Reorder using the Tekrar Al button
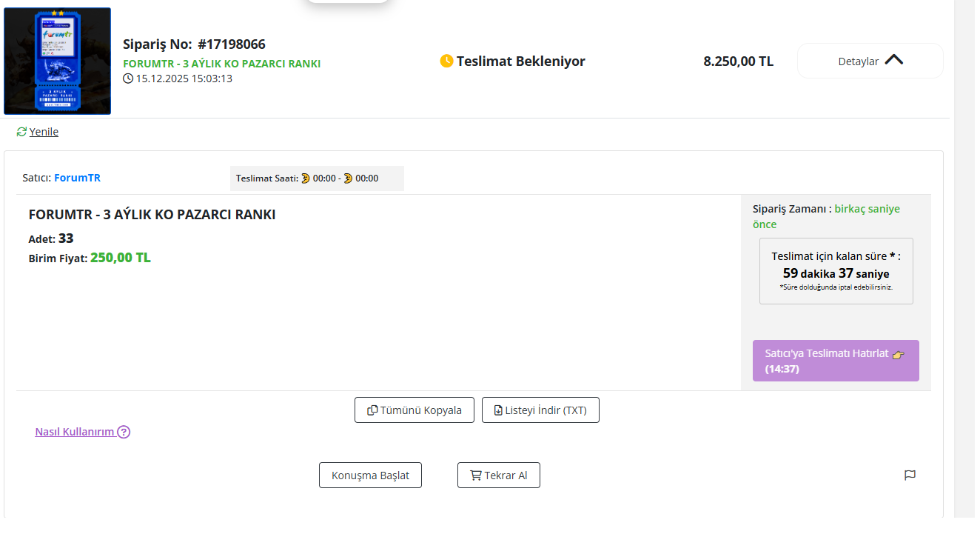Screen dimensions: 980x554 coord(499,475)
